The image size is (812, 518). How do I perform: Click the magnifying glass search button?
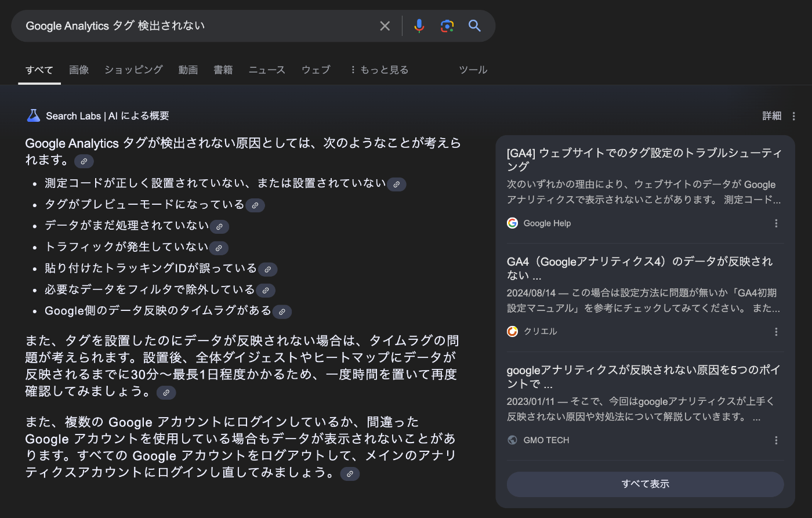[474, 26]
